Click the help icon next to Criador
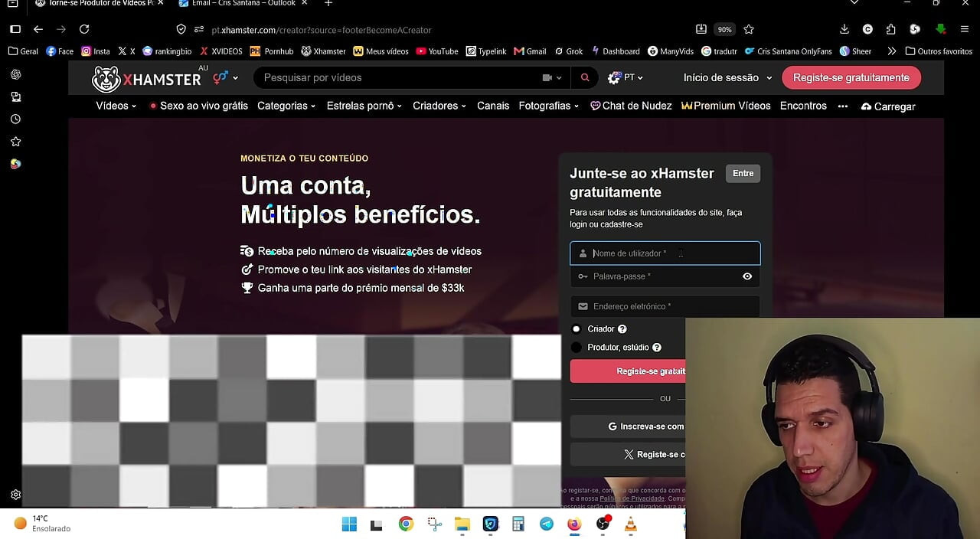Image resolution: width=980 pixels, height=539 pixels. pyautogui.click(x=622, y=329)
